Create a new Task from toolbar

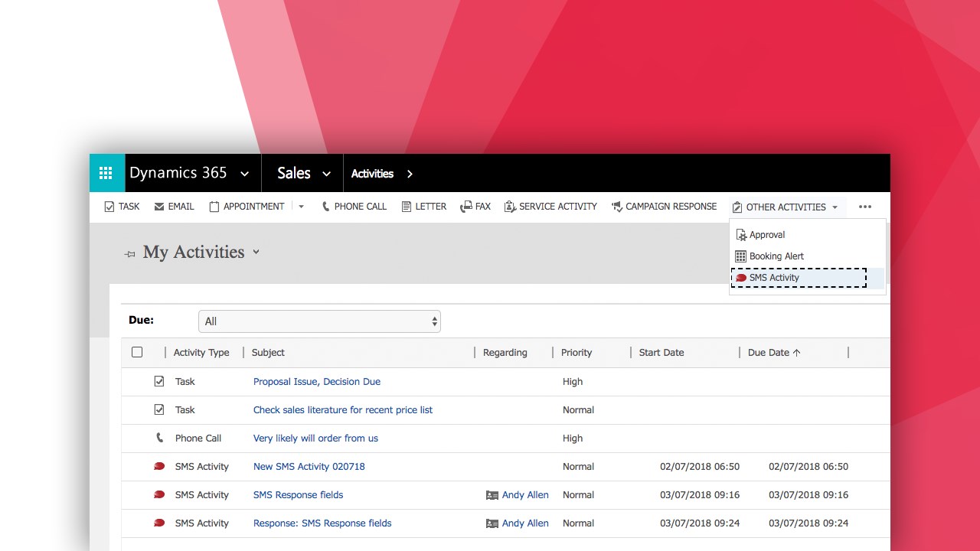tap(129, 207)
